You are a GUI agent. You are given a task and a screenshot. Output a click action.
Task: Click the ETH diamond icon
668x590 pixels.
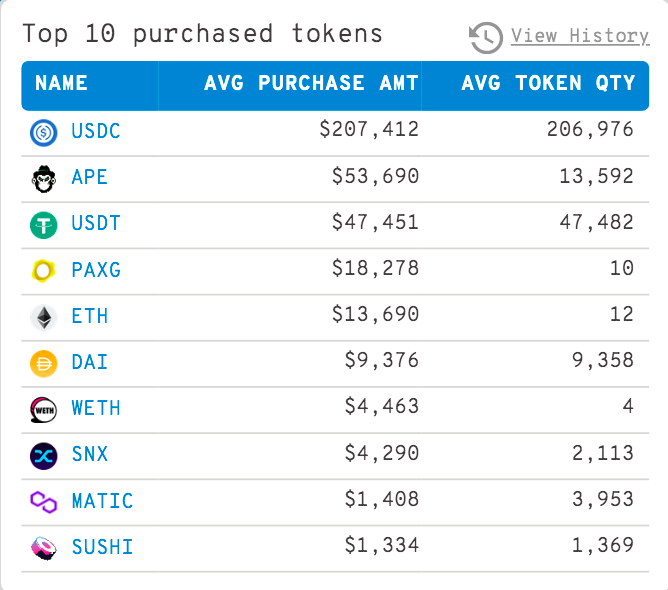pyautogui.click(x=44, y=317)
